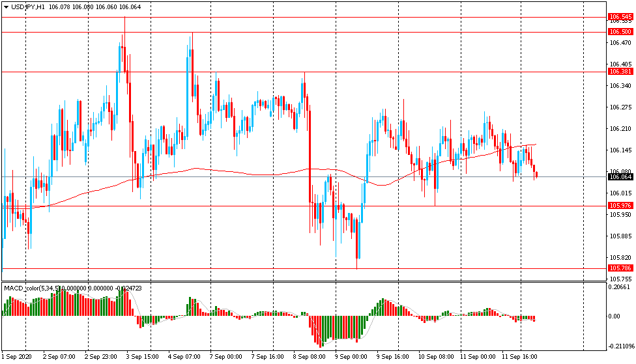Select the 106.545 red price label
Image resolution: width=636 pixels, height=364 pixels.
pyautogui.click(x=620, y=16)
